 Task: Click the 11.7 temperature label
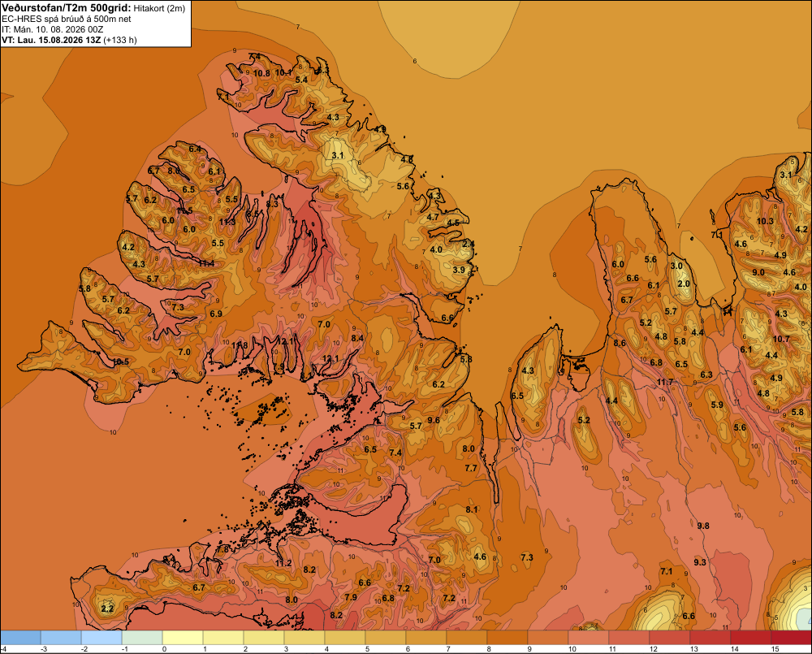pos(665,382)
